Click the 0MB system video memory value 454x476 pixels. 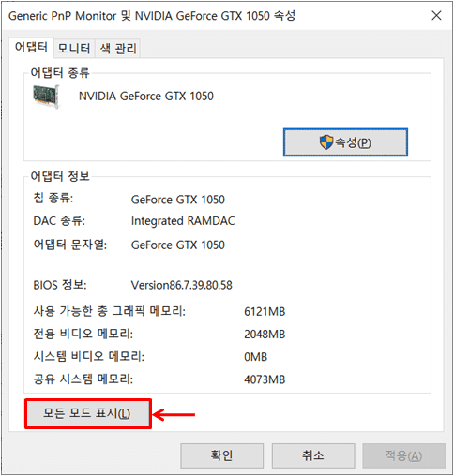[x=255, y=357]
